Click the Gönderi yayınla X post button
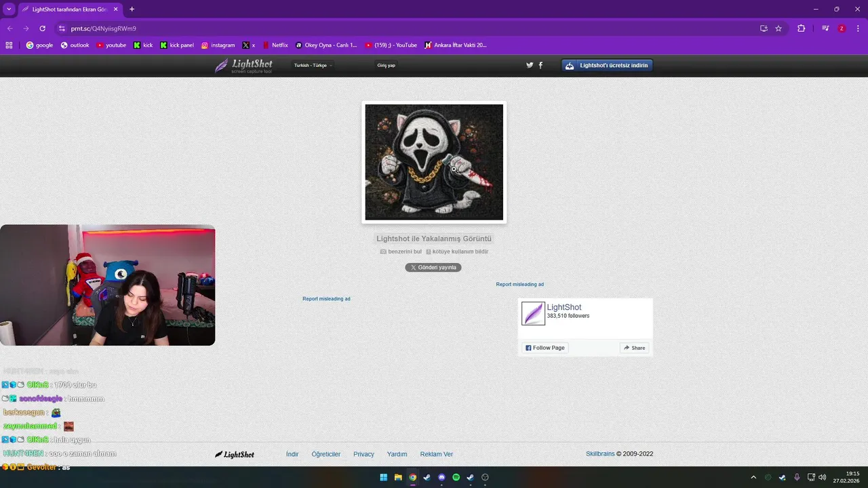Image resolution: width=868 pixels, height=488 pixels. [433, 268]
